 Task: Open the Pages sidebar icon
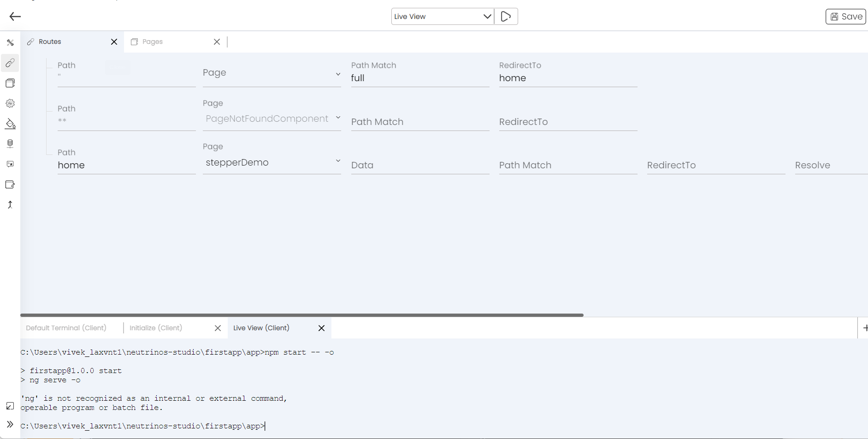10,83
